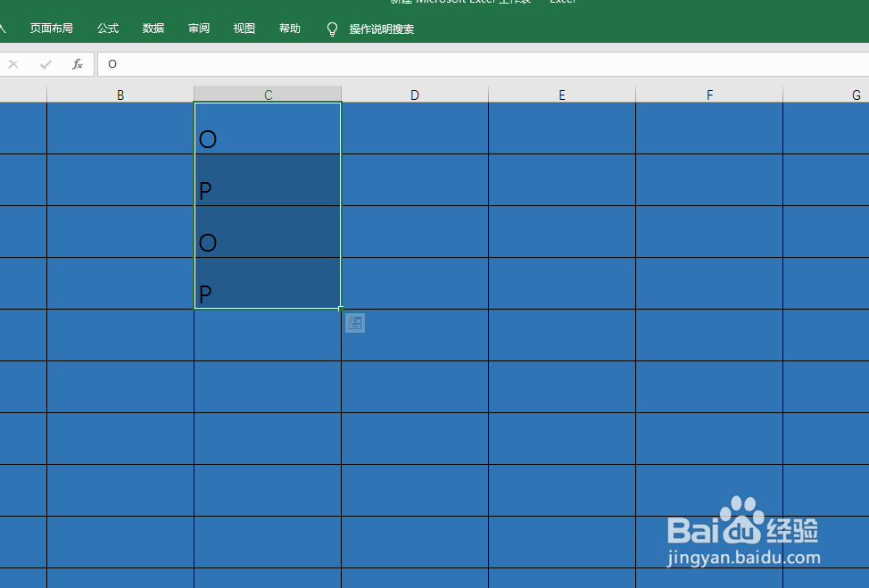Switch to the 审阅 ribbon tab
Image resolution: width=869 pixels, height=588 pixels.
[199, 29]
